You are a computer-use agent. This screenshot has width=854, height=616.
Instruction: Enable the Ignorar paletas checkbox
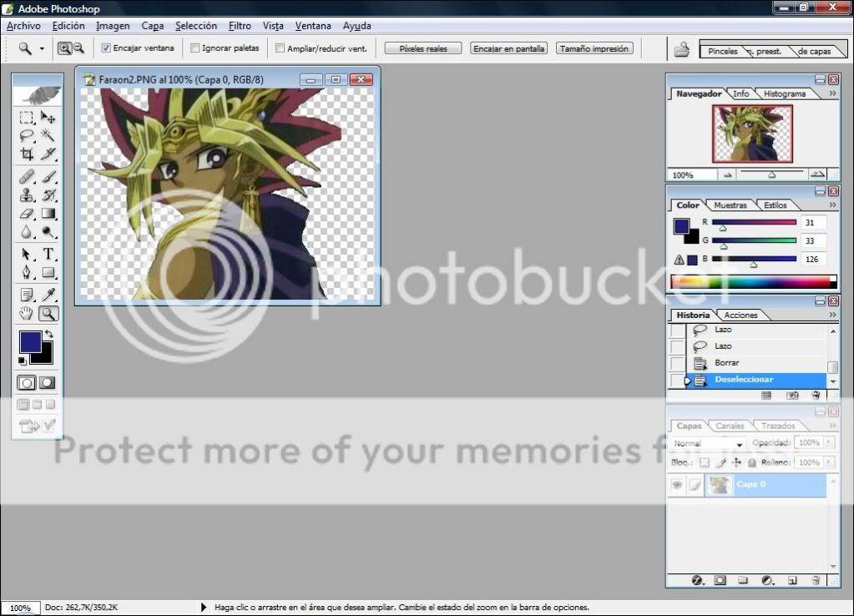click(195, 48)
